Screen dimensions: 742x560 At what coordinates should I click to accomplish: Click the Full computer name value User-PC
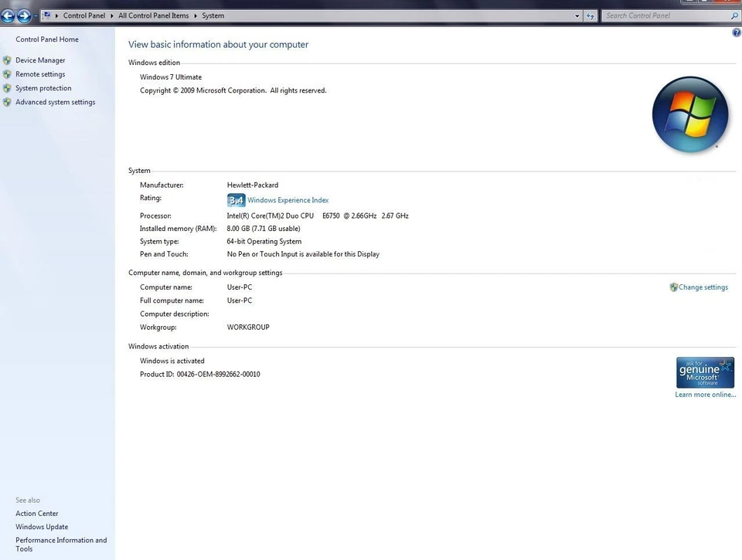click(240, 300)
